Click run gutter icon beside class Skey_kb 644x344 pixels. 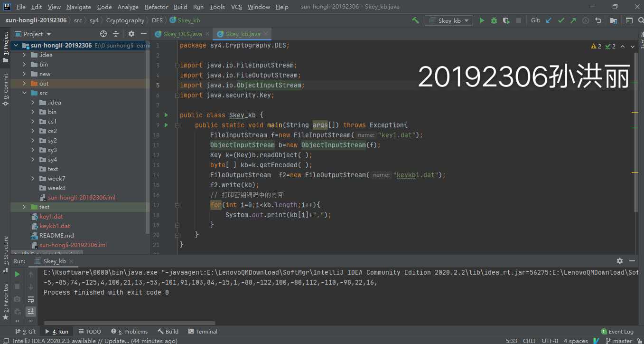[166, 115]
